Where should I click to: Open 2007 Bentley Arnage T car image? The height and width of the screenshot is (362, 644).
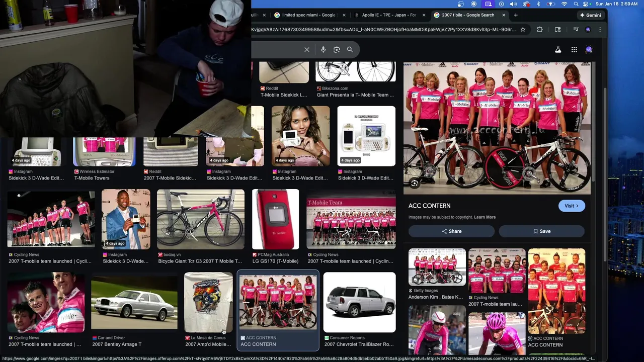point(134,302)
